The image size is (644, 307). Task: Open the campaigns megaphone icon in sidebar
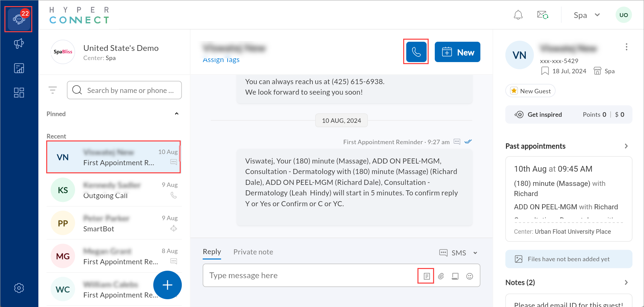tap(19, 43)
